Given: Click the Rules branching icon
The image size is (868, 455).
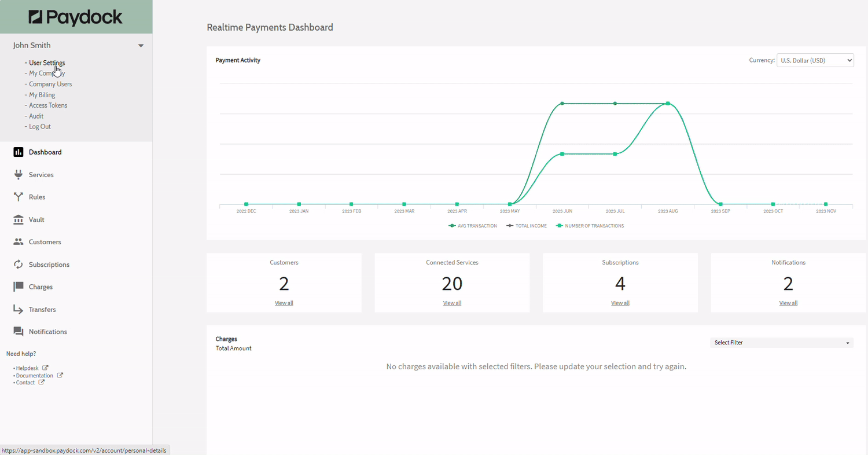Looking at the screenshot, I should (x=19, y=197).
